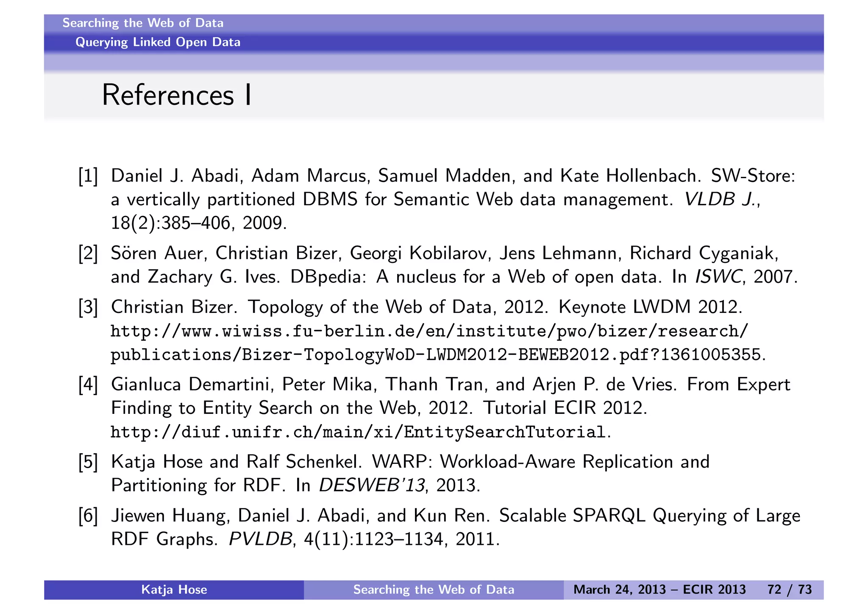Click reference number [6]
The image size is (868, 614).
tap(88, 516)
